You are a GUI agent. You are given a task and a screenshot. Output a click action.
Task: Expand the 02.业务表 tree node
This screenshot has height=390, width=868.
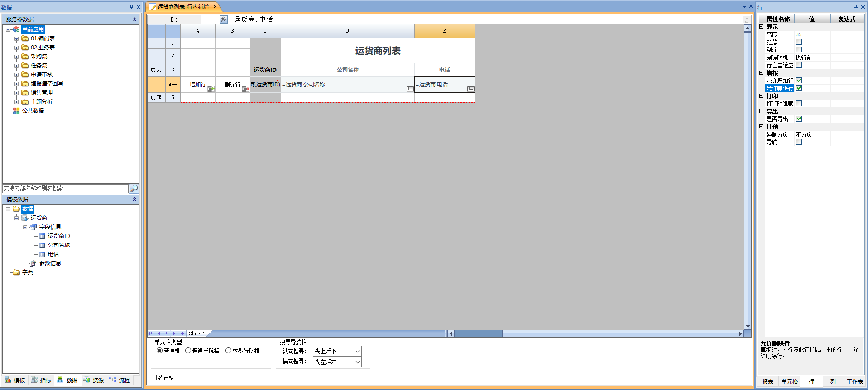click(17, 48)
